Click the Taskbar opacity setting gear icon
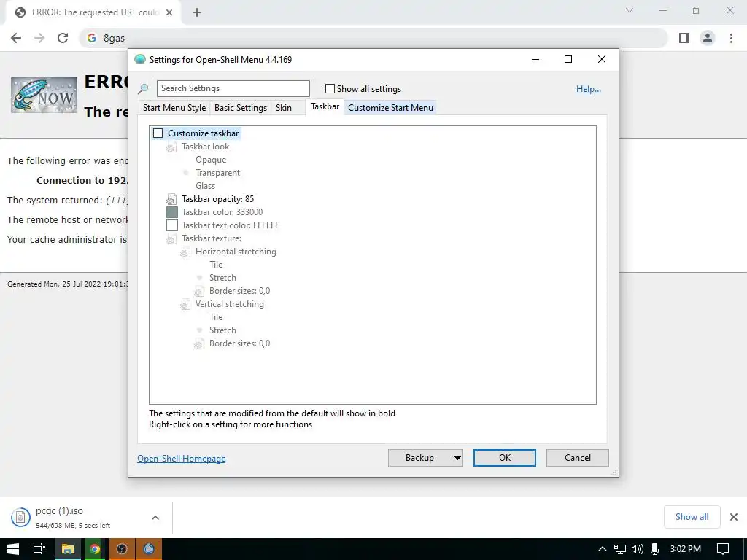This screenshot has height=560, width=747. pos(171,200)
